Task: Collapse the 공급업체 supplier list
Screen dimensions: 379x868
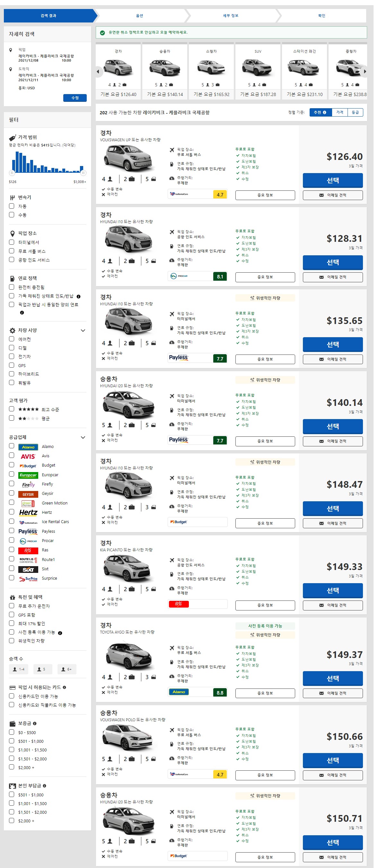Action: [x=83, y=437]
